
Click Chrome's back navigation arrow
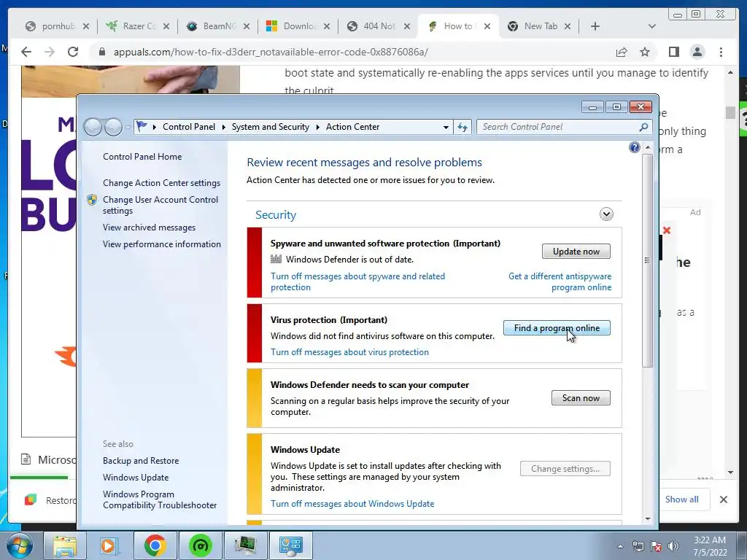click(x=26, y=52)
